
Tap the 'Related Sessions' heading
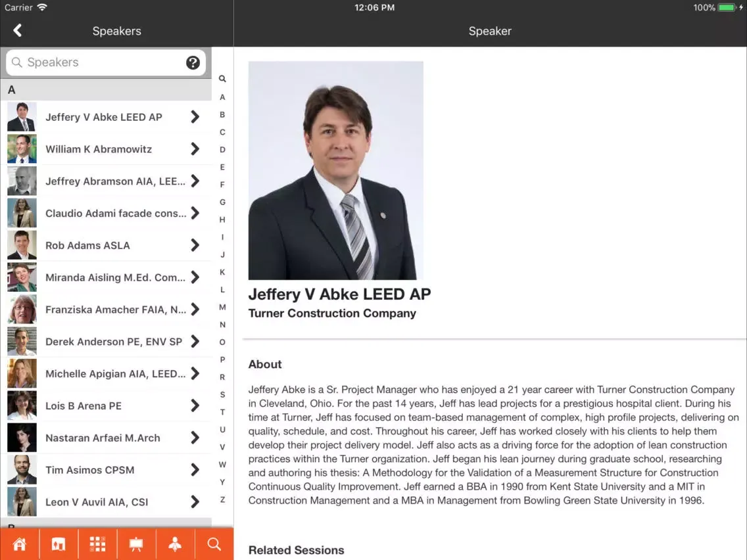click(297, 550)
